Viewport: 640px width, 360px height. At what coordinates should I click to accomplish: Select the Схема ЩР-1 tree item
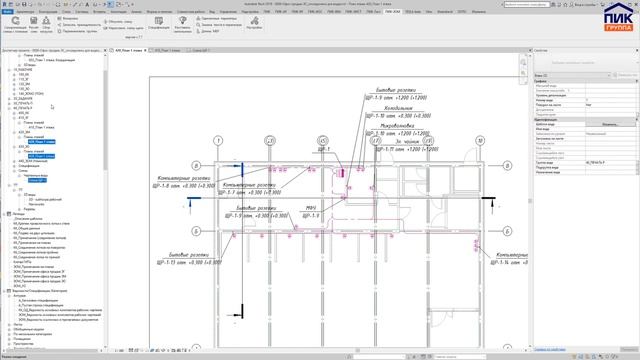pos(37,180)
